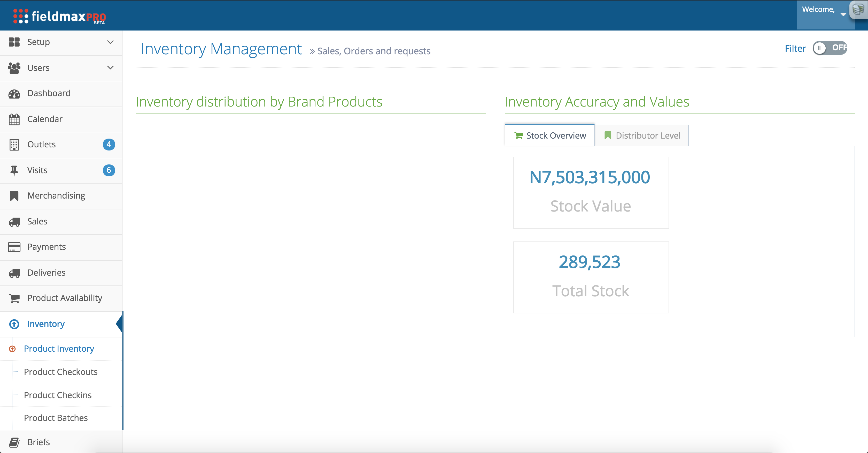Go to Product Batches page
The image size is (868, 453).
[56, 418]
